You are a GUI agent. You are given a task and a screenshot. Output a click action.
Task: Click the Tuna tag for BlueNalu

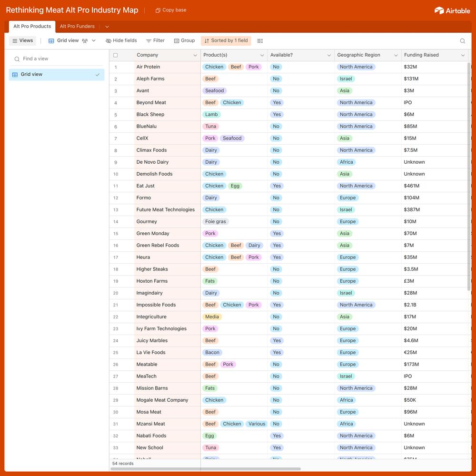211,127
